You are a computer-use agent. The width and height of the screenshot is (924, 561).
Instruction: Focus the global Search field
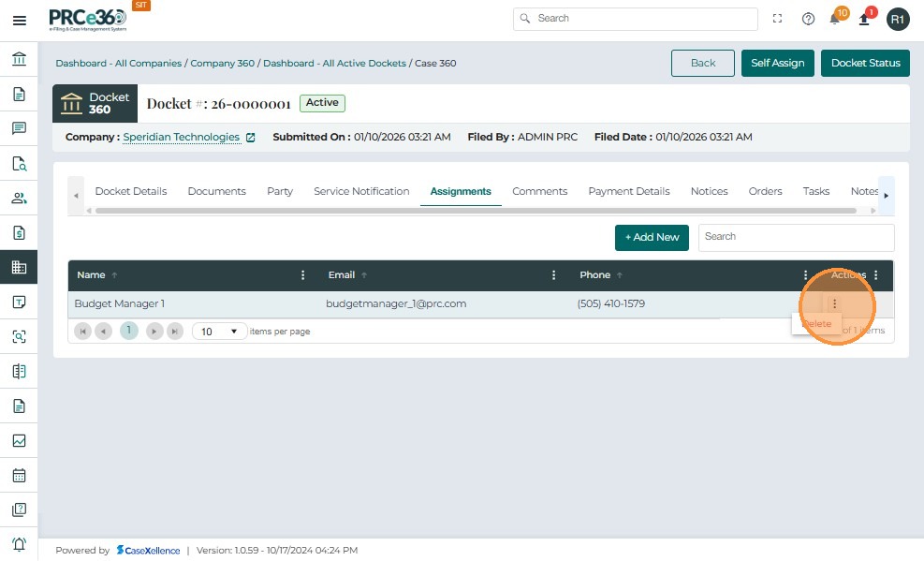[x=636, y=19]
